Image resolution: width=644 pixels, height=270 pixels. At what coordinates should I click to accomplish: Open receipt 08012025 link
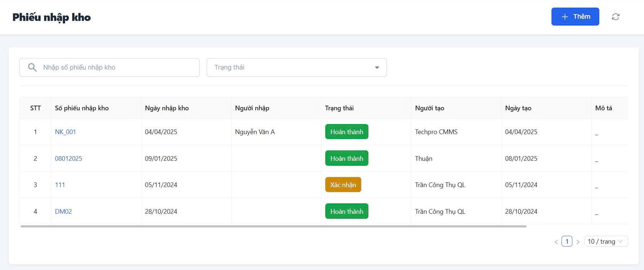[68, 159]
